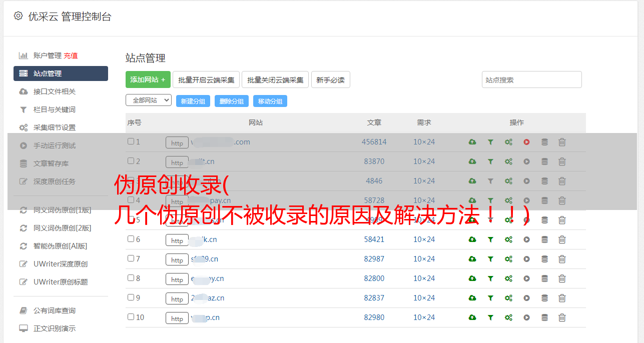Click the gear icon beside 优采云 管理控制台
Image resolution: width=644 pixels, height=343 pixels.
[18, 16]
